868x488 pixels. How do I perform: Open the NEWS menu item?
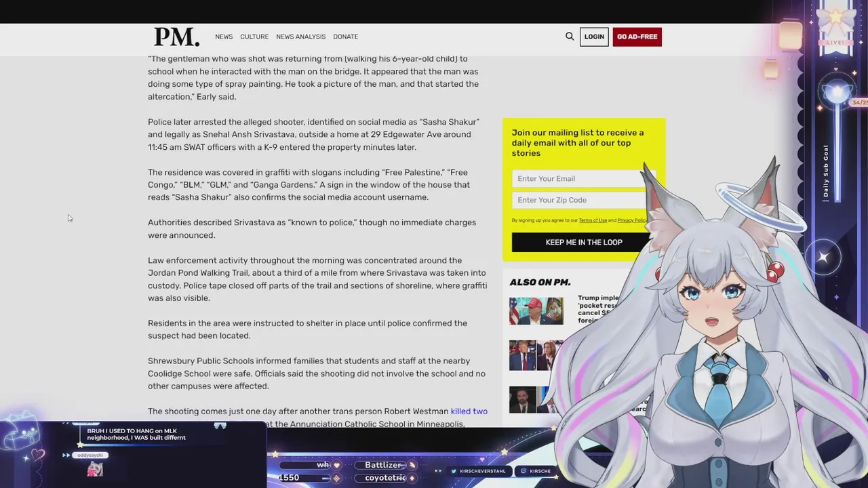tap(224, 37)
